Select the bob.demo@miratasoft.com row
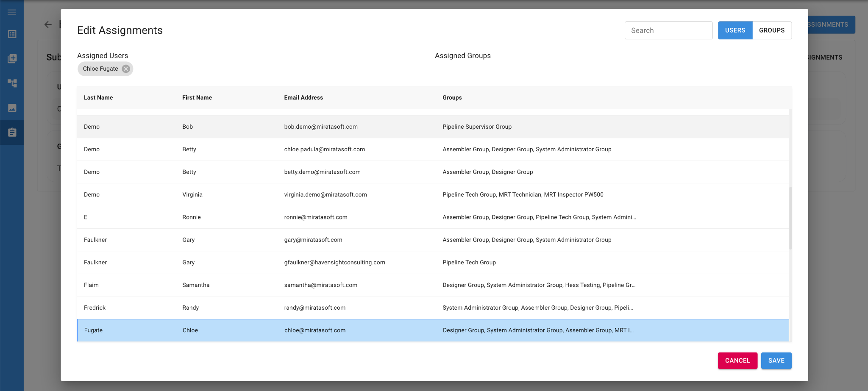The width and height of the screenshot is (868, 391). pyautogui.click(x=433, y=127)
